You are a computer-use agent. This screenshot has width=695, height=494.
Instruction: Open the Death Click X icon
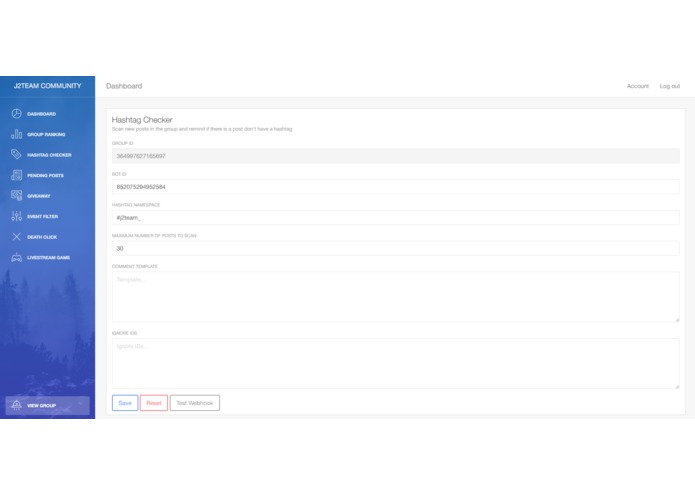[16, 237]
